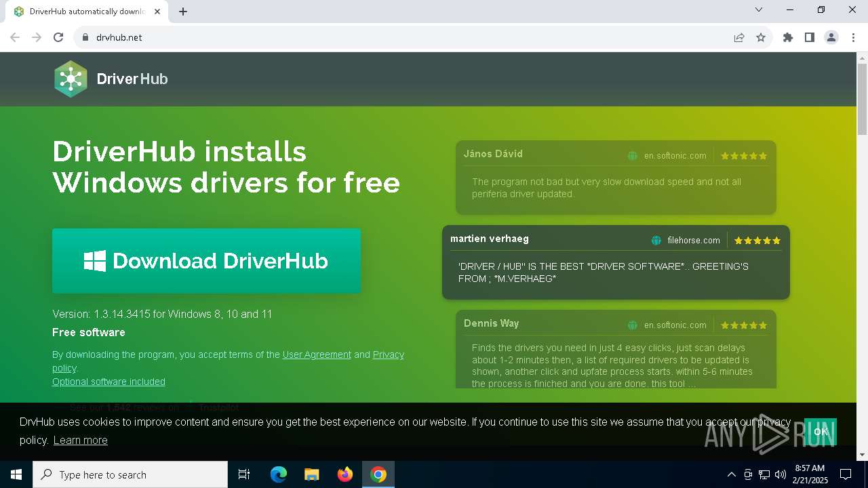Accept cookies with the OK button

821,432
